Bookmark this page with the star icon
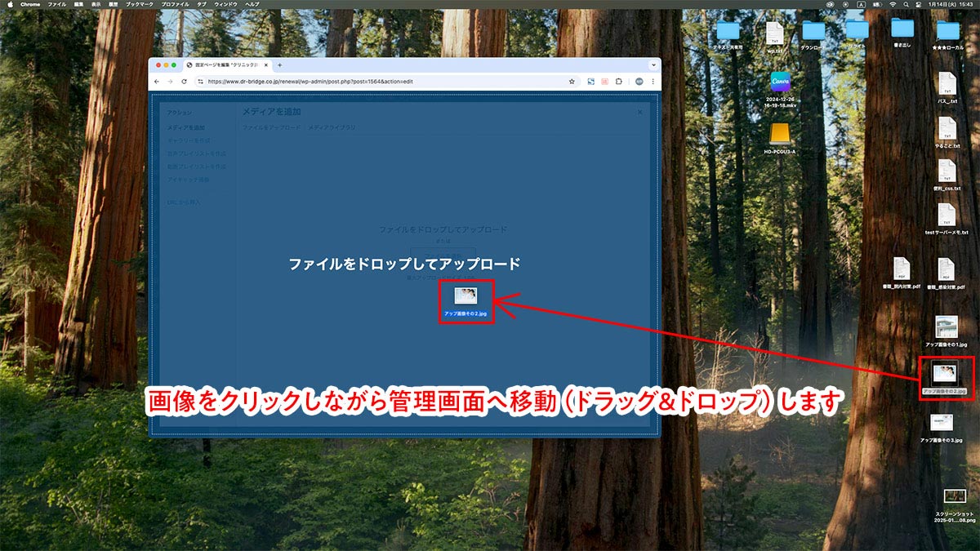This screenshot has height=551, width=980. click(x=572, y=82)
